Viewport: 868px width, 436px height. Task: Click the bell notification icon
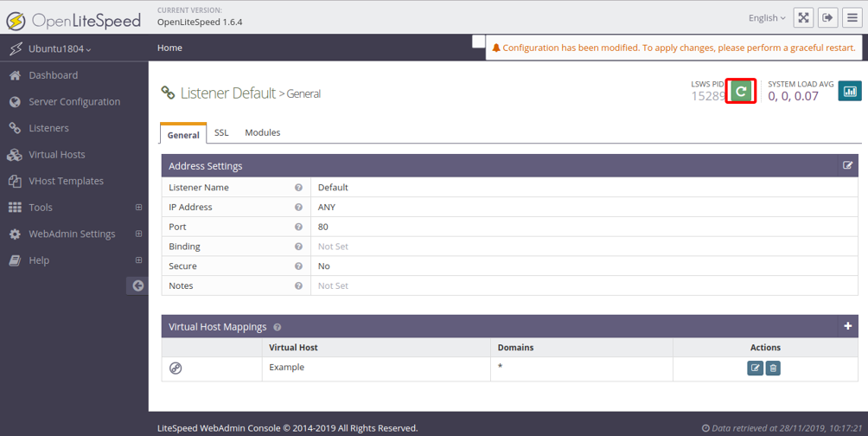click(496, 48)
